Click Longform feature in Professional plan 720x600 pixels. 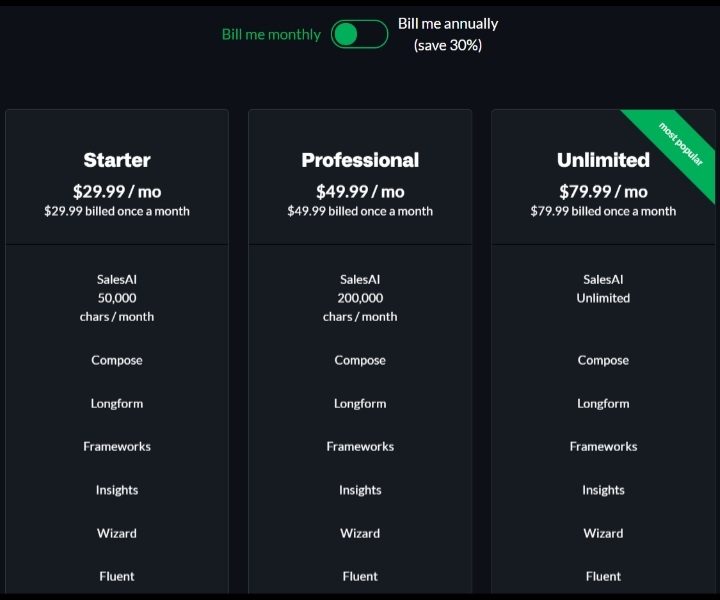(360, 404)
